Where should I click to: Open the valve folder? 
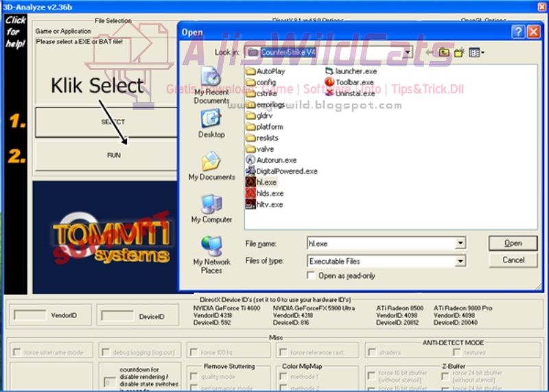(260, 149)
